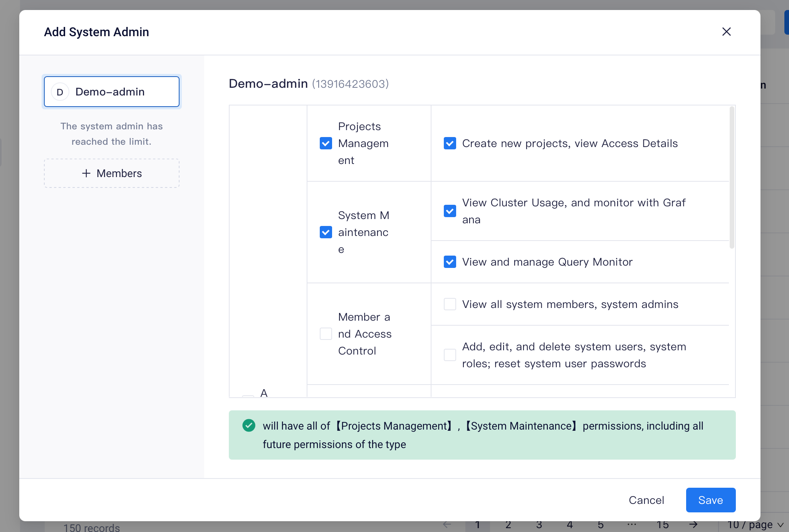The image size is (789, 532).
Task: Uncheck System Maintenance permissions group
Action: [326, 232]
